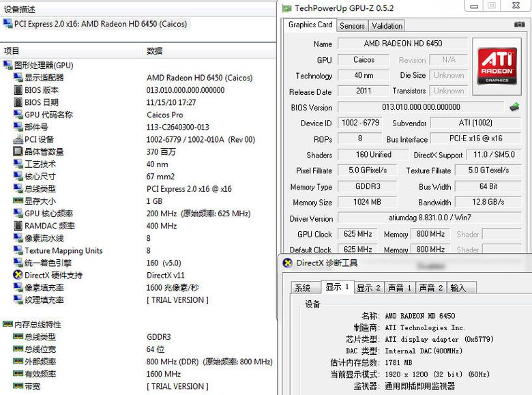The image size is (532, 395).
Task: Click the GPU 代码名称 row icon
Action: coord(18,115)
